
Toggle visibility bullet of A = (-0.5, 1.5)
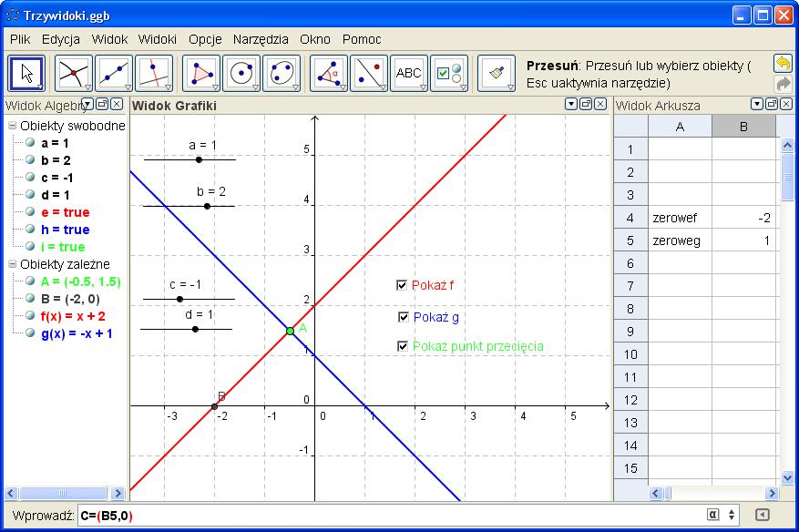(30, 281)
